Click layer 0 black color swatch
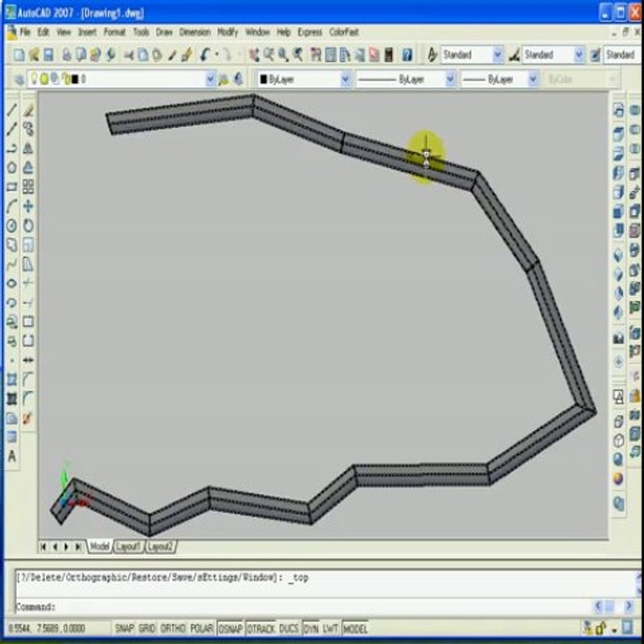 74,79
